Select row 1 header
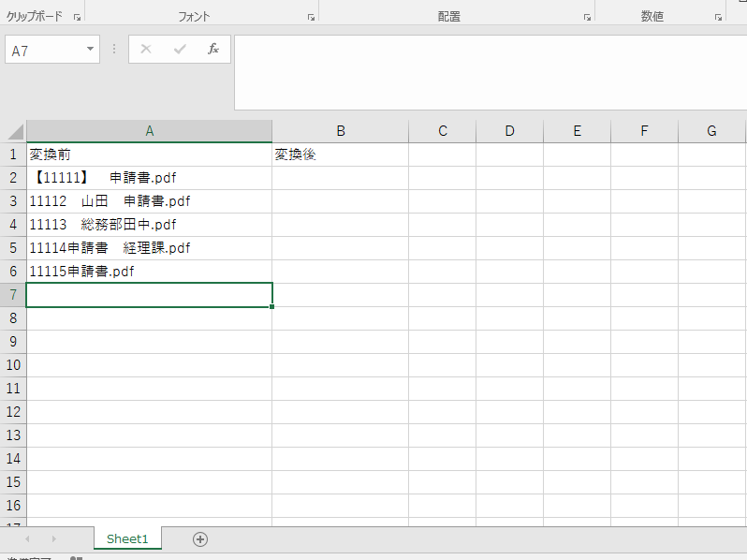This screenshot has height=560, width=747. (13, 155)
